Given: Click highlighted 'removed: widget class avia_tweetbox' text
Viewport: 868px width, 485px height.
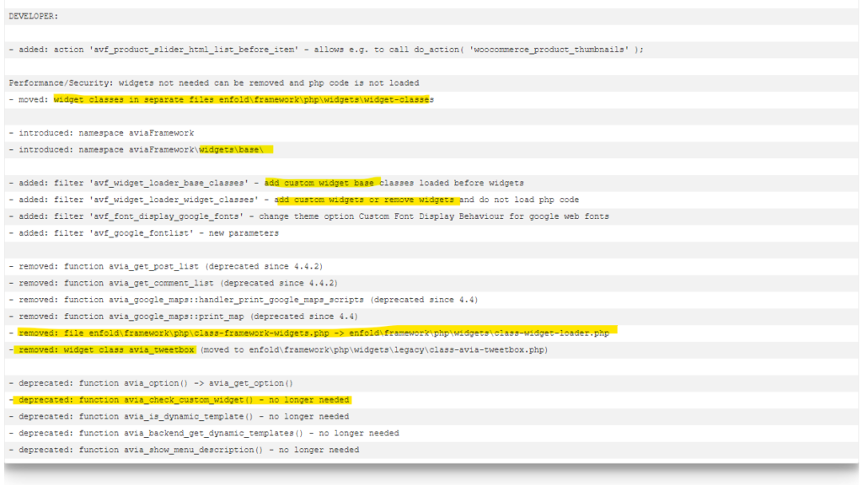Looking at the screenshot, I should [107, 349].
